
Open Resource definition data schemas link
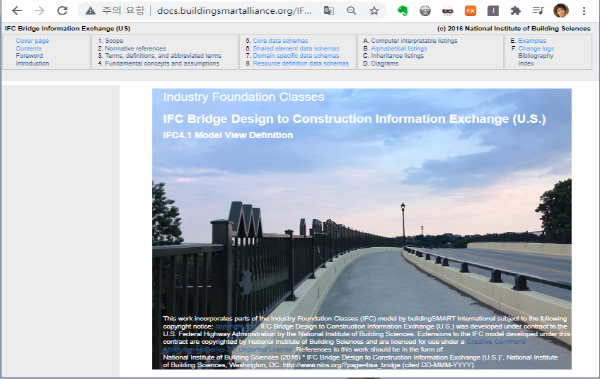(301, 63)
